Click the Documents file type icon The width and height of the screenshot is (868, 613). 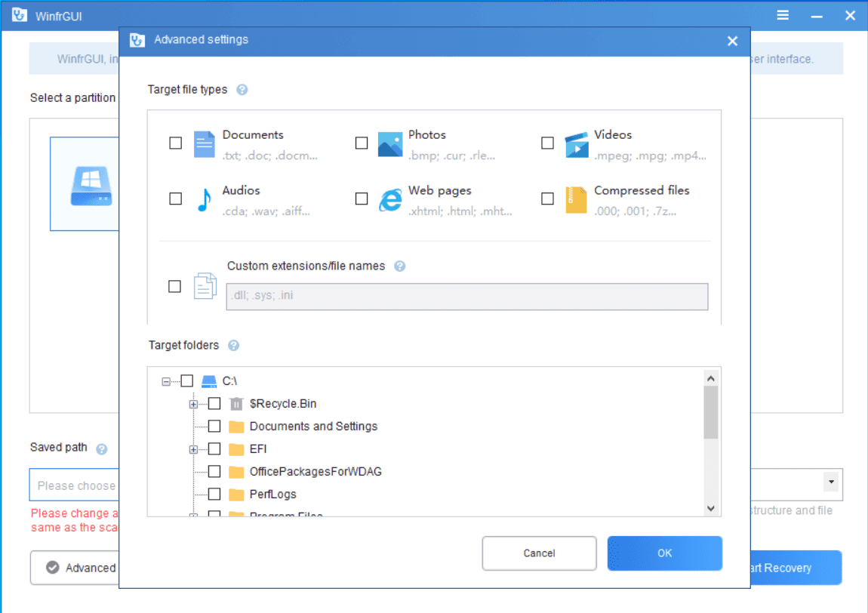[x=205, y=143]
